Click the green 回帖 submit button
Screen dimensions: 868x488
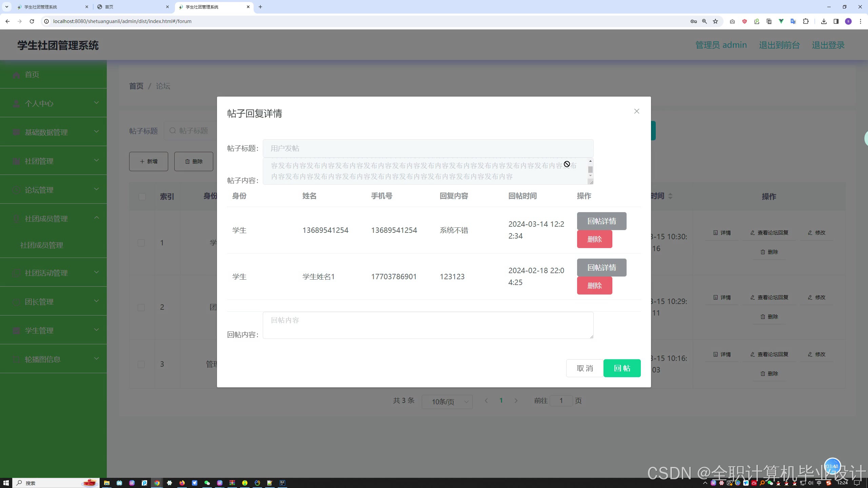pyautogui.click(x=622, y=368)
